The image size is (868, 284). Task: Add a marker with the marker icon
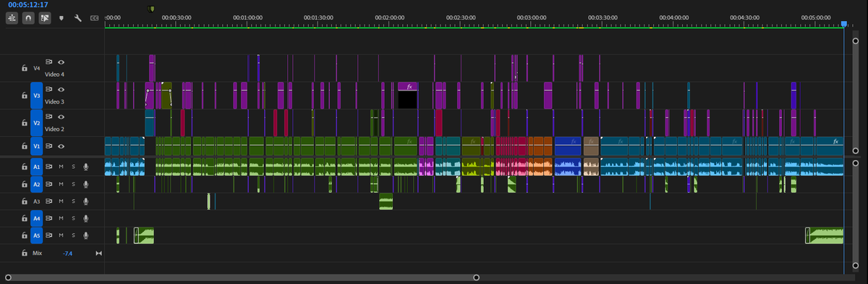click(61, 17)
